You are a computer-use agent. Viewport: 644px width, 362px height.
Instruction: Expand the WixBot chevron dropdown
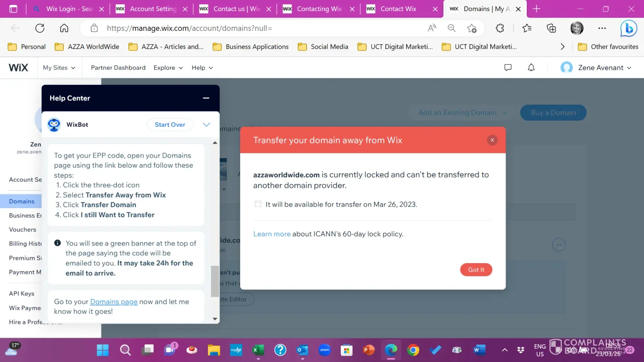coord(206,125)
